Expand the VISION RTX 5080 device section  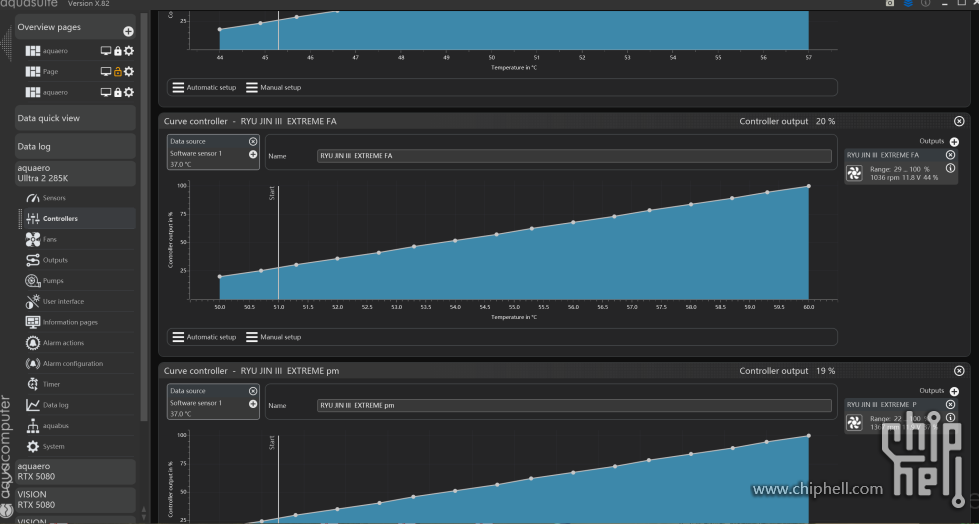pos(75,499)
